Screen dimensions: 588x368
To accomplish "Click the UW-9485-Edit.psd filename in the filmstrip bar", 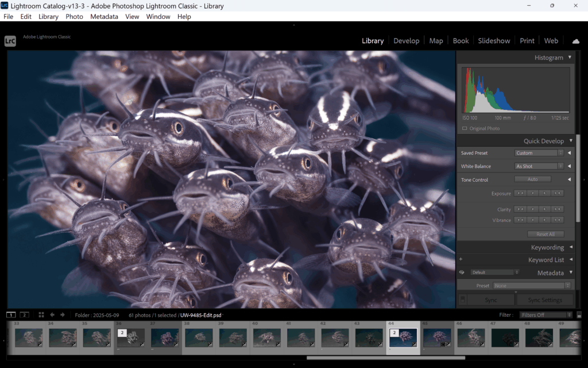I will (200, 315).
